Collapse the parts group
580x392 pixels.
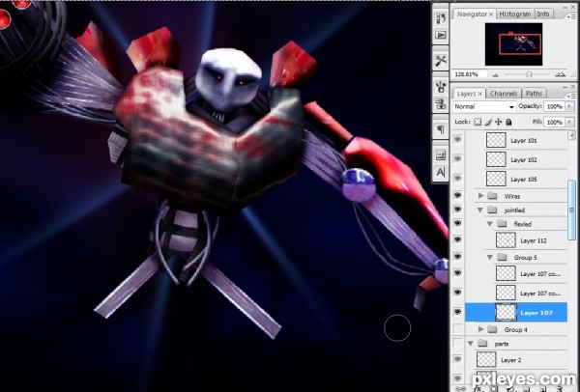click(471, 344)
